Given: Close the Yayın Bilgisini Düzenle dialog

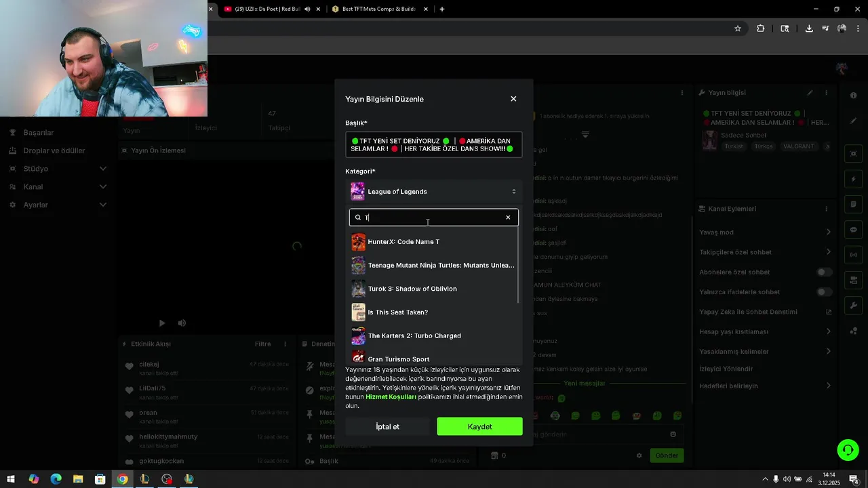Looking at the screenshot, I should (x=513, y=99).
